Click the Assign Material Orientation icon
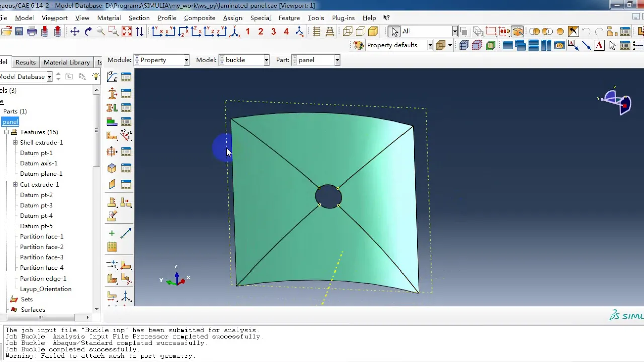The height and width of the screenshot is (362, 644). [x=112, y=135]
